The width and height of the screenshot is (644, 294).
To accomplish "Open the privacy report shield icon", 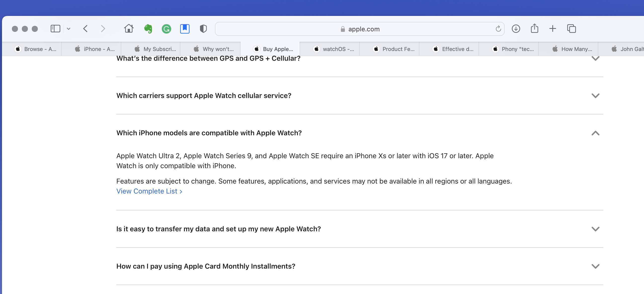I will tap(203, 29).
